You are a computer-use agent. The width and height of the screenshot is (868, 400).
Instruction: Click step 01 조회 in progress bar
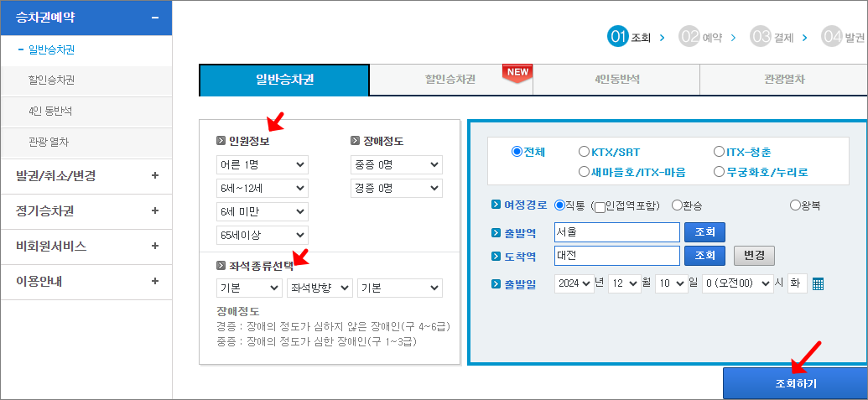(x=629, y=38)
